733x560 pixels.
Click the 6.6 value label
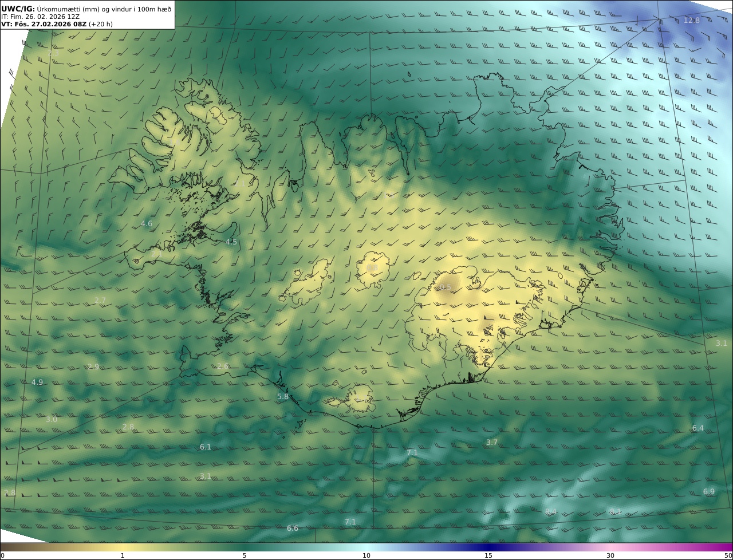[293, 528]
